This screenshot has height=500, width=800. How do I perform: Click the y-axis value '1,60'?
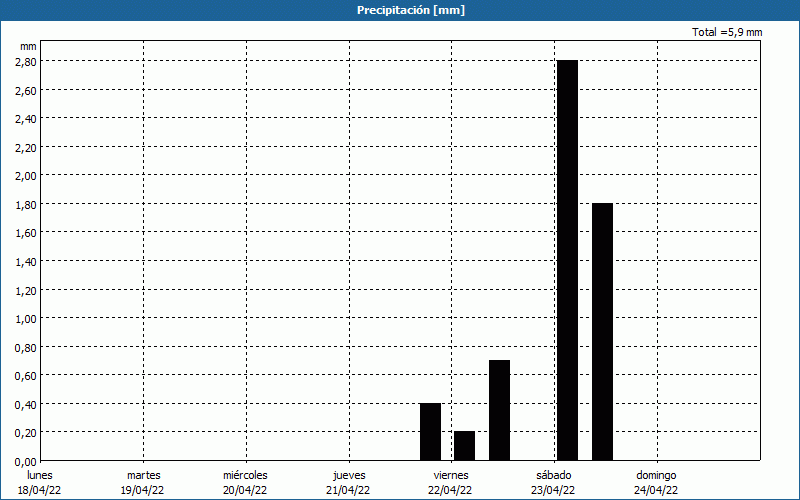(x=27, y=233)
